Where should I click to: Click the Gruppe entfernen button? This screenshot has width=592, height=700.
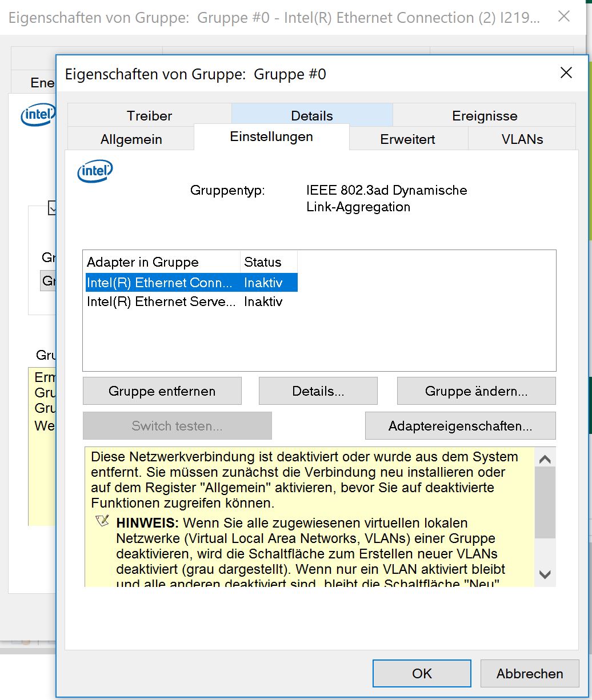click(162, 391)
